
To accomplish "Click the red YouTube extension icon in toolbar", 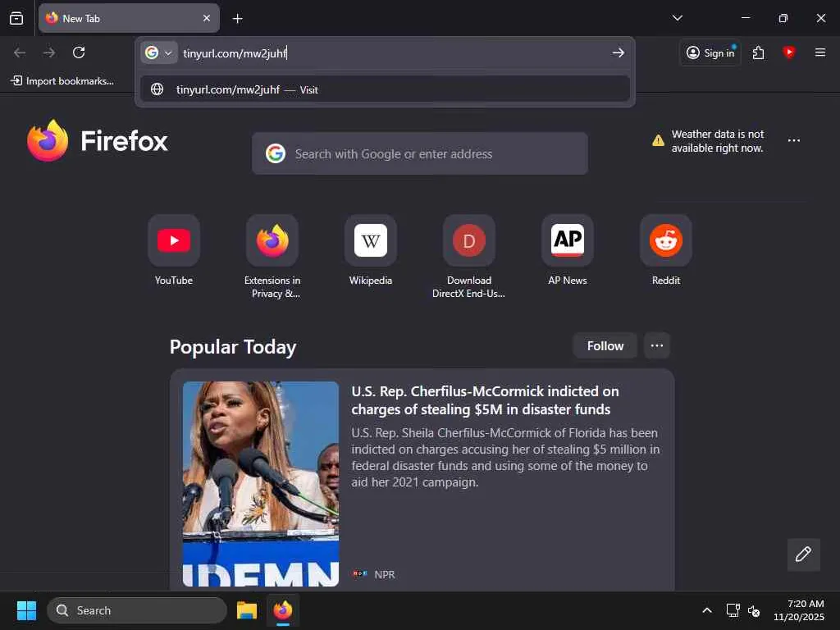I will (788, 52).
